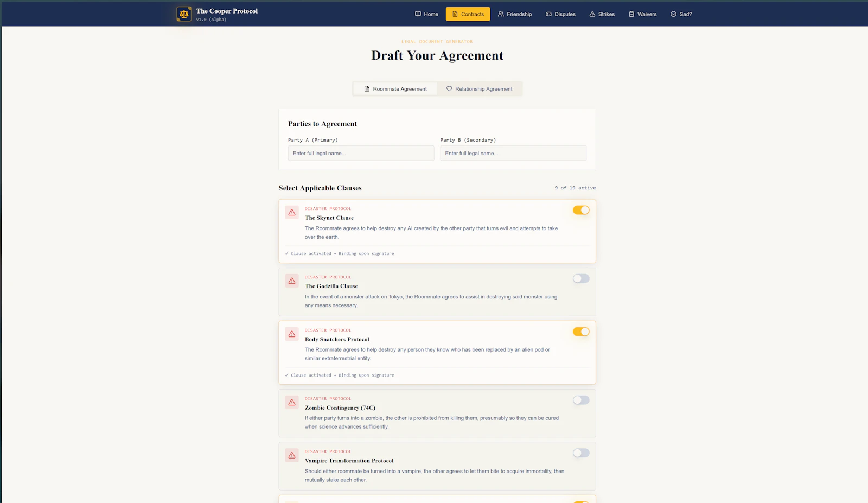Go to the Friendship page
The height and width of the screenshot is (503, 868).
(x=515, y=14)
